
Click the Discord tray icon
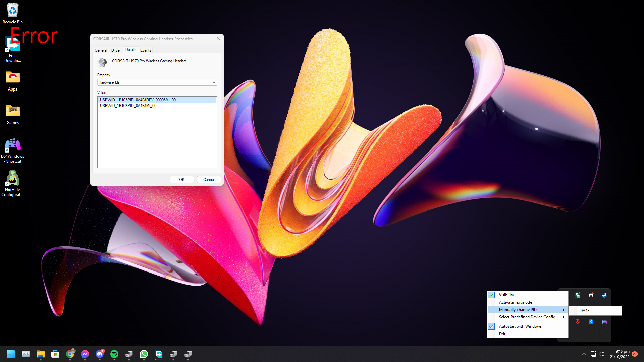click(591, 295)
